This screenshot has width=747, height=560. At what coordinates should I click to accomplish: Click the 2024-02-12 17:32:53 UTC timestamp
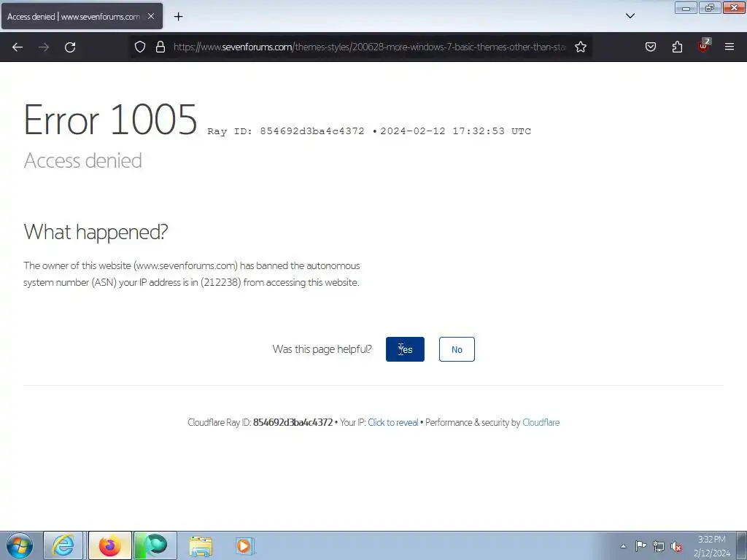pyautogui.click(x=455, y=131)
